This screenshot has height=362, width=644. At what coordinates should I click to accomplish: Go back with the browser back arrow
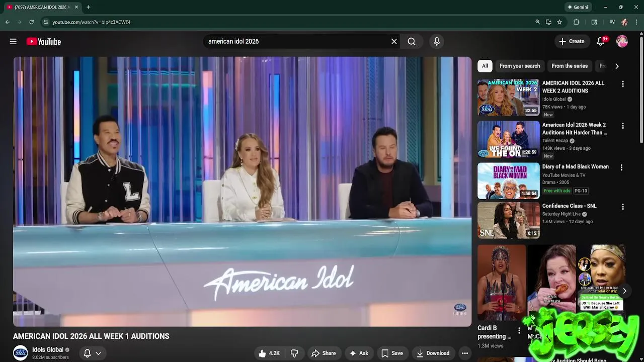pos(8,22)
